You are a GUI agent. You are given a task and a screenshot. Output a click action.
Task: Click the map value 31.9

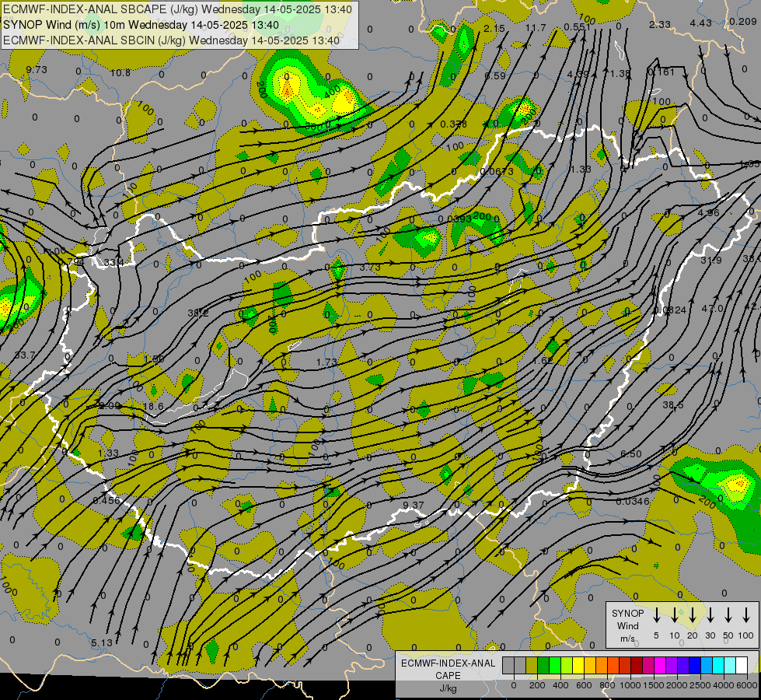(x=711, y=261)
